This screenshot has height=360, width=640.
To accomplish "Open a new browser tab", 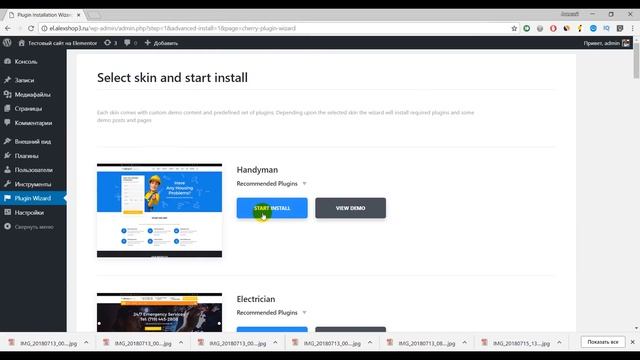I will 94,15.
